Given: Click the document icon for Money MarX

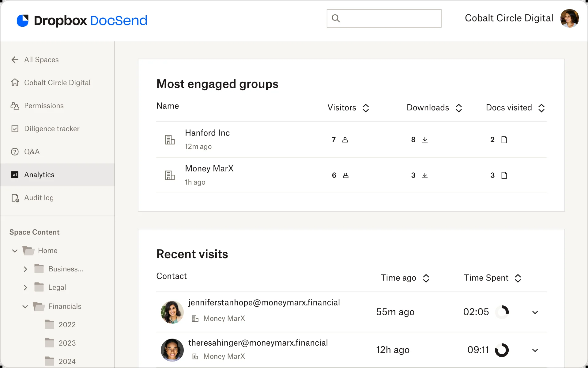Looking at the screenshot, I should click(504, 175).
